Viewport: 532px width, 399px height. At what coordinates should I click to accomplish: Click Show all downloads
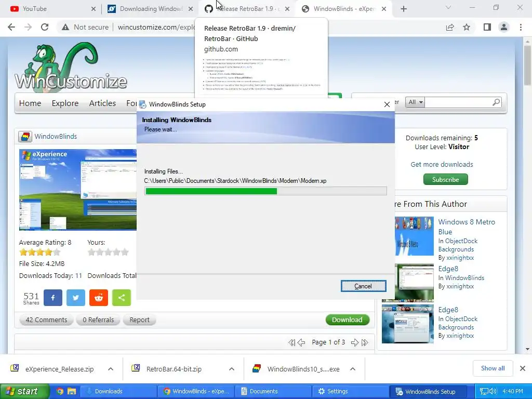coord(493,368)
